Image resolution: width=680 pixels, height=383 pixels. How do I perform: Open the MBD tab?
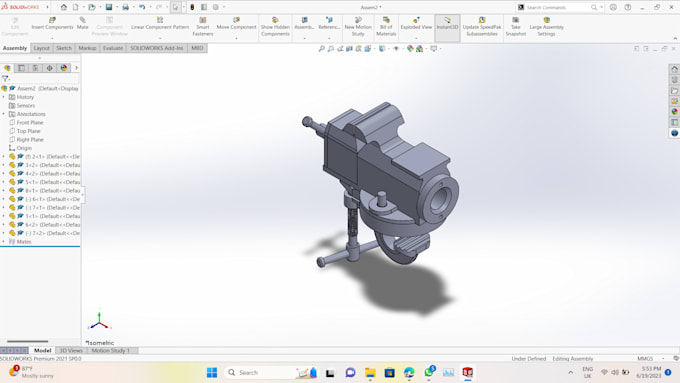click(x=197, y=48)
